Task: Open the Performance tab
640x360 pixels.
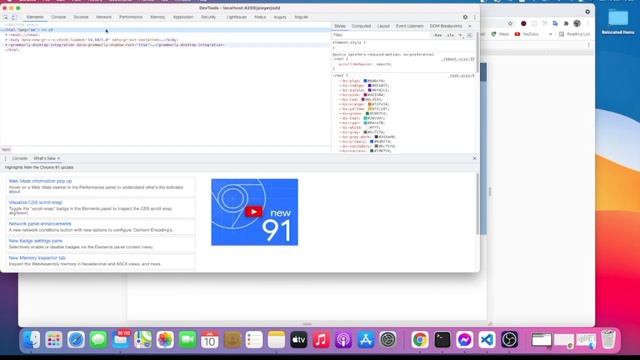Action: [x=131, y=17]
